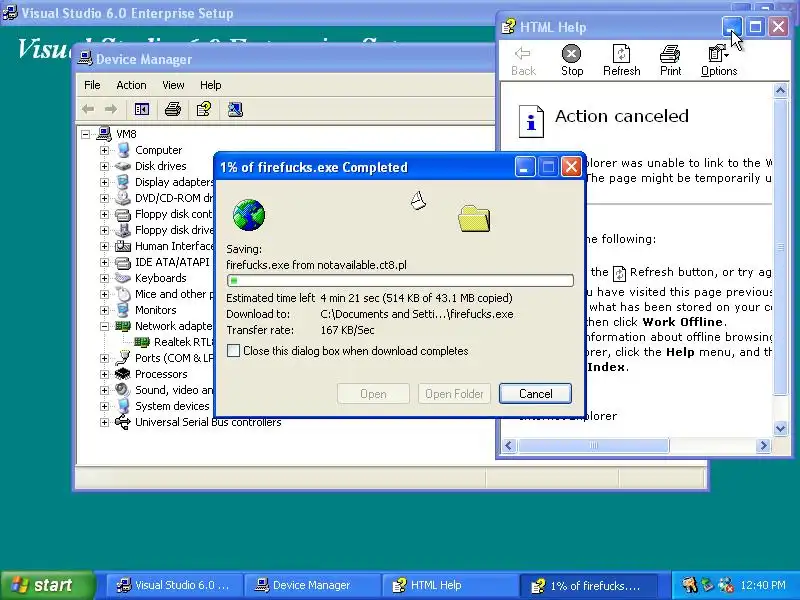Viewport: 800px width, 600px height.
Task: Expand the Disk drives node
Action: [104, 166]
